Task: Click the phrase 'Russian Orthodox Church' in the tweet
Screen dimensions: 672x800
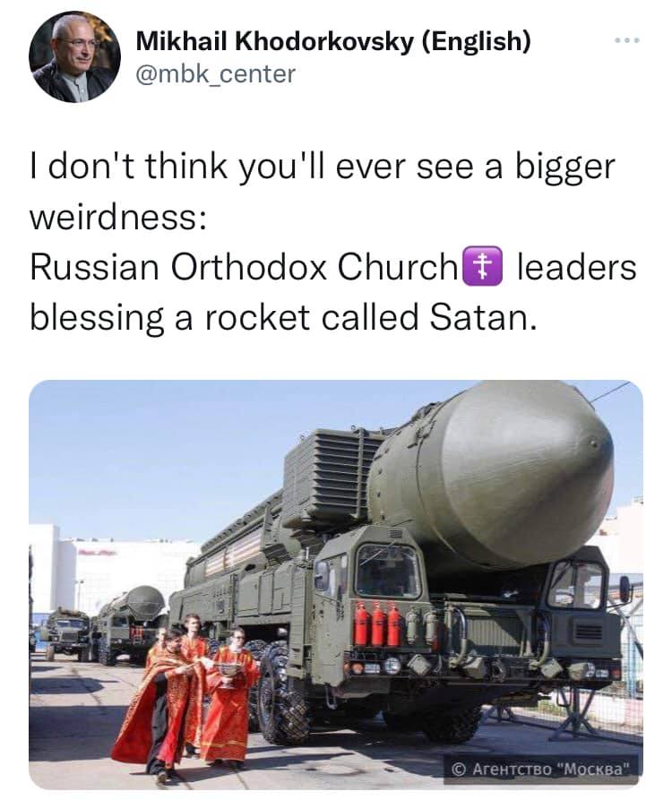Action: click(244, 267)
